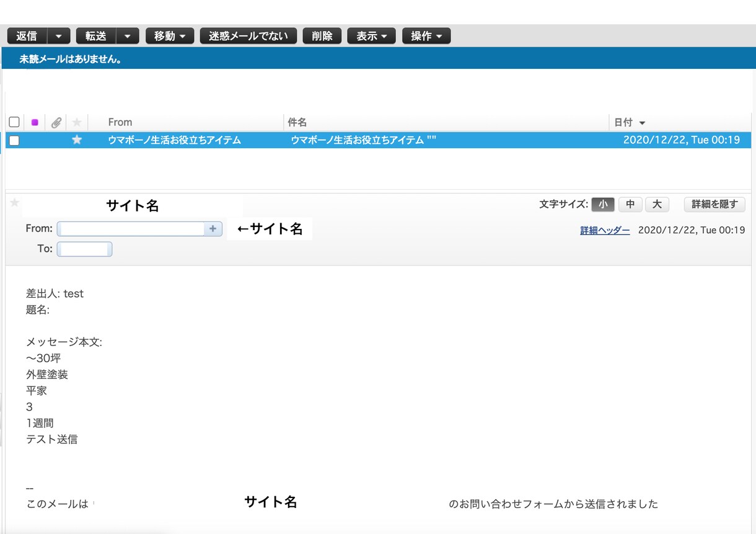Click the 転送 forward button
756x534 pixels.
96,36
